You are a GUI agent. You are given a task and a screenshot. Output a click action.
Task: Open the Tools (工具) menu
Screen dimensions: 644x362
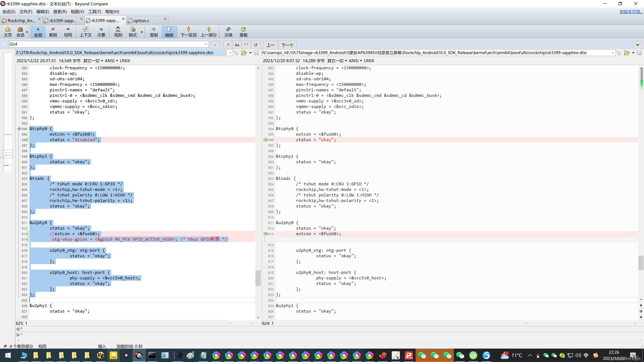pyautogui.click(x=94, y=12)
